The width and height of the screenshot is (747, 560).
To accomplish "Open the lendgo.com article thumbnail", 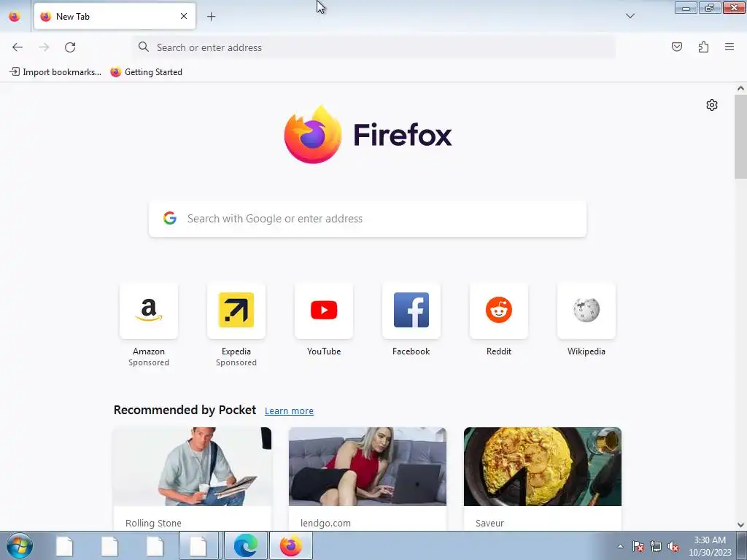I will 368,467.
